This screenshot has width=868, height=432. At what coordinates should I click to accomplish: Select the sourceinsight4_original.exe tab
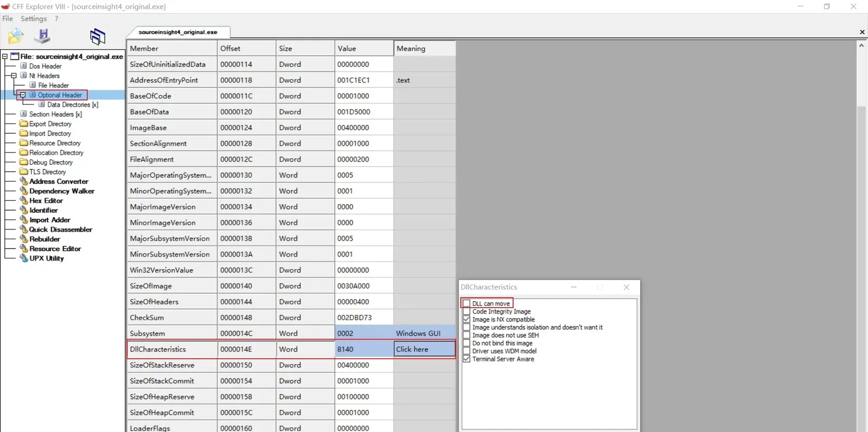(178, 32)
